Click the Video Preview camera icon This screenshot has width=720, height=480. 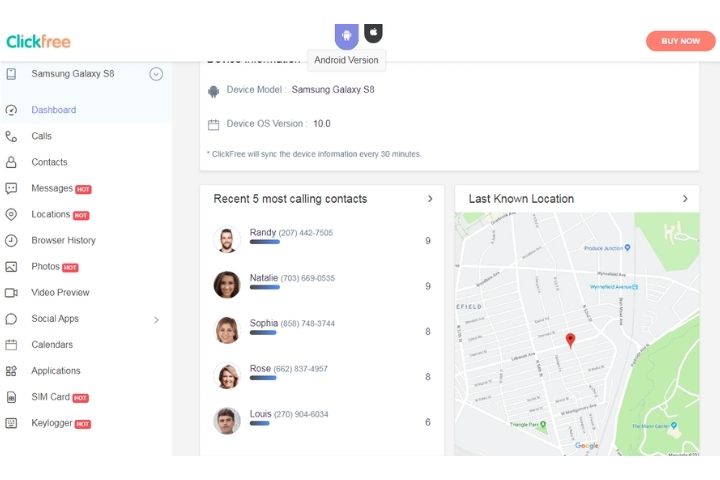[11, 293]
